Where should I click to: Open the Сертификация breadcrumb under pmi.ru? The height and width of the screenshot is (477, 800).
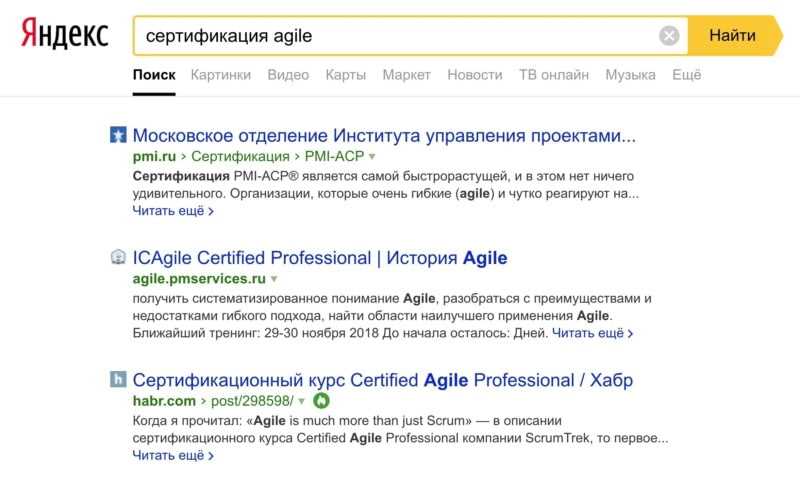tap(240, 156)
